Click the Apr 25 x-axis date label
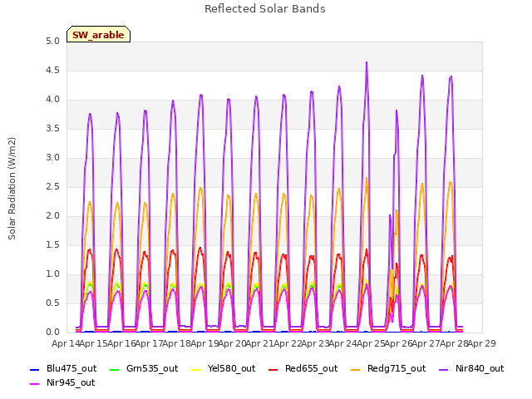 point(371,343)
